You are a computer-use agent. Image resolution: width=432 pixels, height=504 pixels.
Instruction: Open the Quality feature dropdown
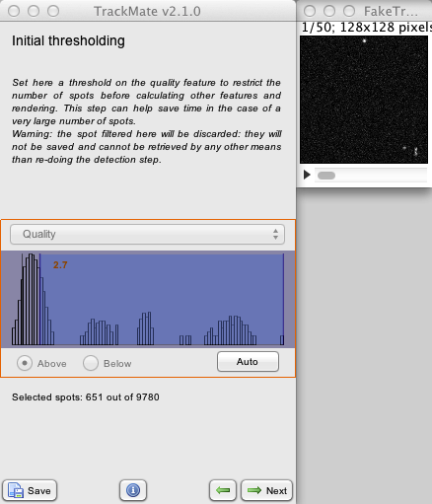coord(147,234)
